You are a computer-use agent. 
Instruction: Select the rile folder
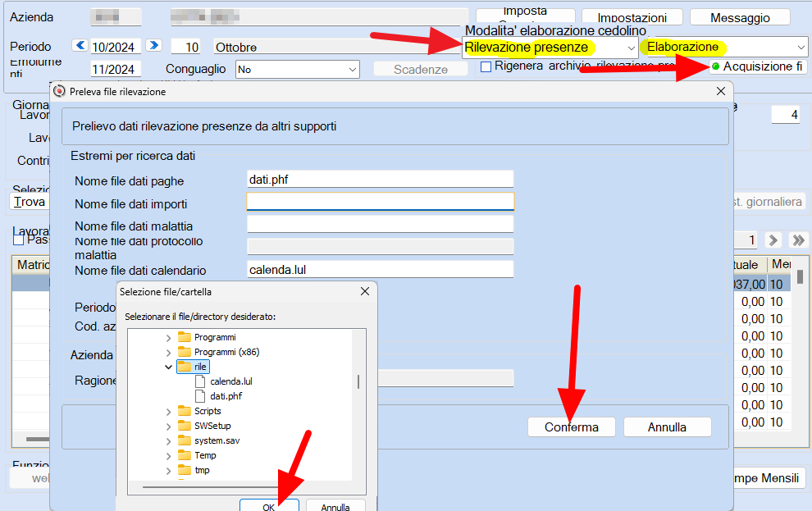[193, 367]
